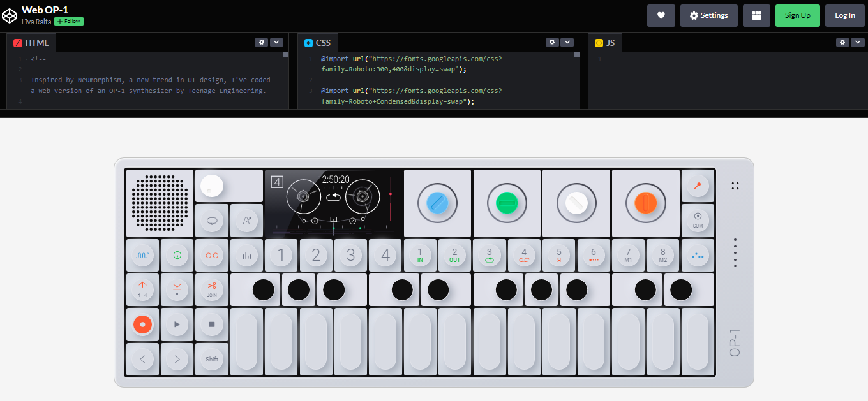Click the metronome button
This screenshot has width=868, height=401.
coord(246,221)
